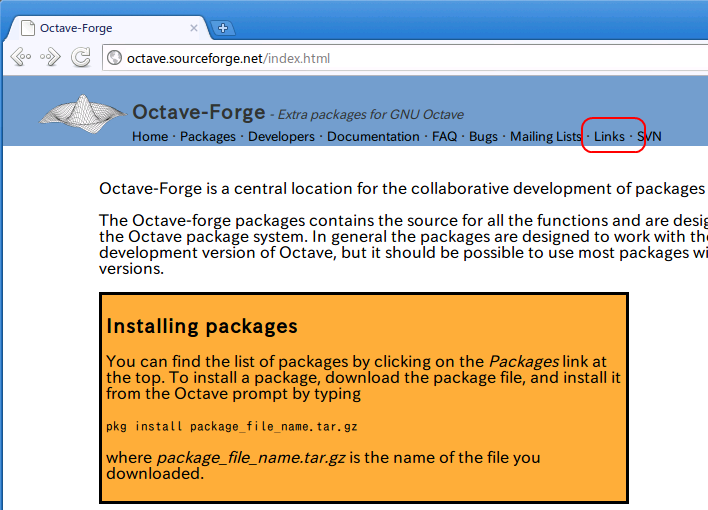Focus the address bar with octave.sourceforge.net URL
Image resolution: width=708 pixels, height=510 pixels.
[x=406, y=58]
